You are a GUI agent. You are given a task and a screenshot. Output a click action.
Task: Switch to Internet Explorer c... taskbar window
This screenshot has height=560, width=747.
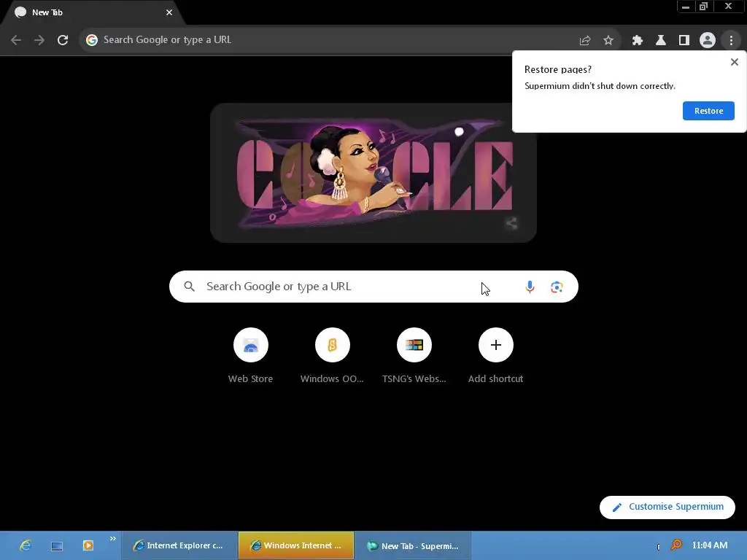point(179,545)
